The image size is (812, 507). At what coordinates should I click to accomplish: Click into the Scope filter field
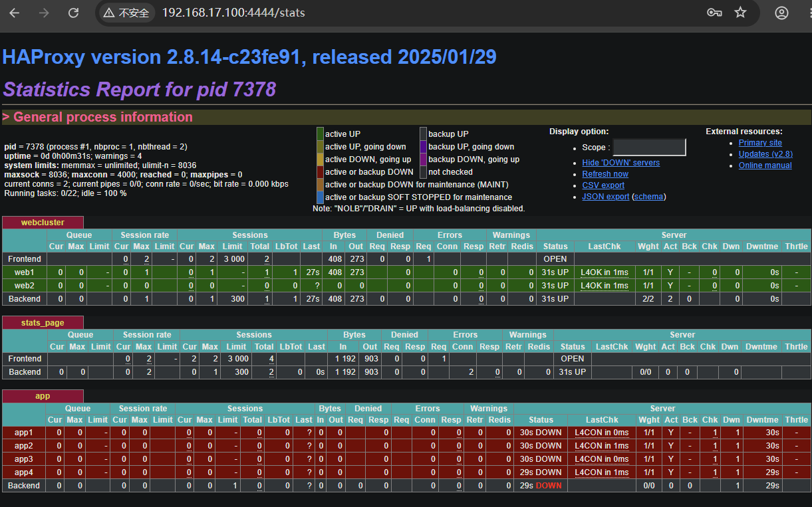[x=649, y=148]
